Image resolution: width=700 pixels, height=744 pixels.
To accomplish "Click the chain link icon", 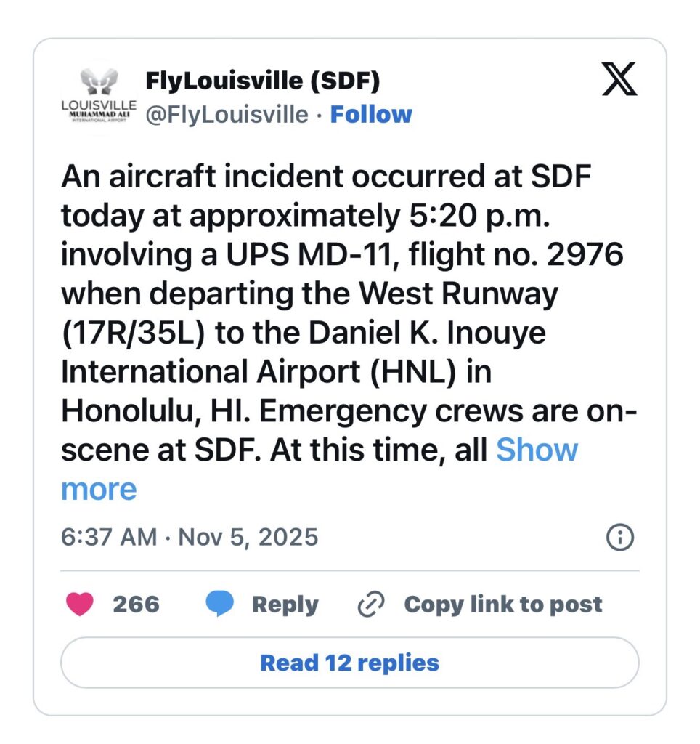I will tap(372, 604).
